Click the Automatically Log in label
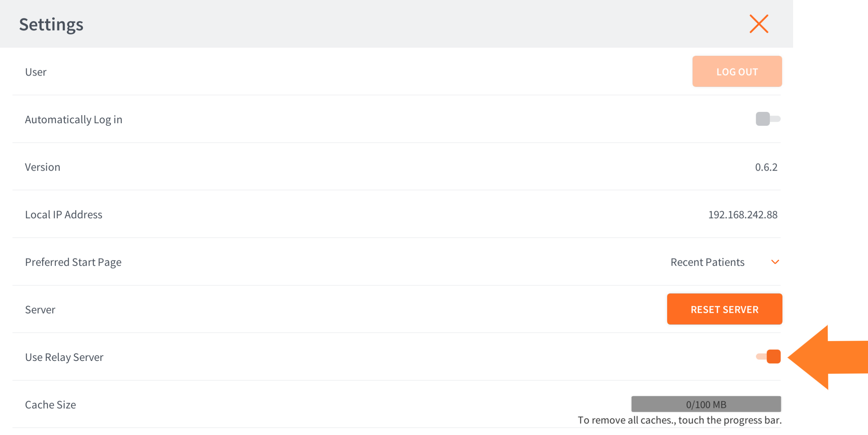Image resolution: width=868 pixels, height=435 pixels. (x=73, y=120)
